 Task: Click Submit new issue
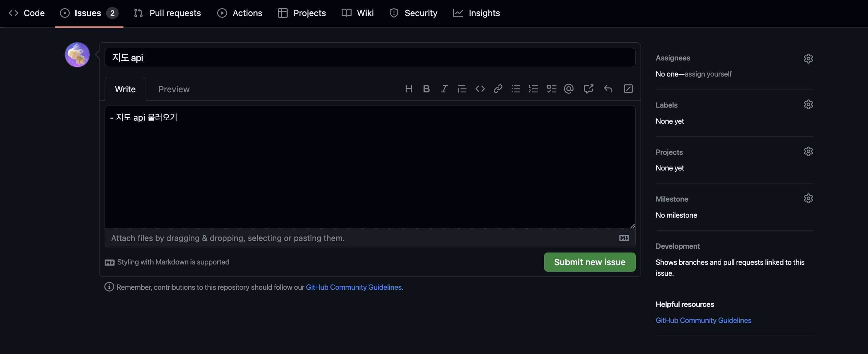[x=589, y=262]
